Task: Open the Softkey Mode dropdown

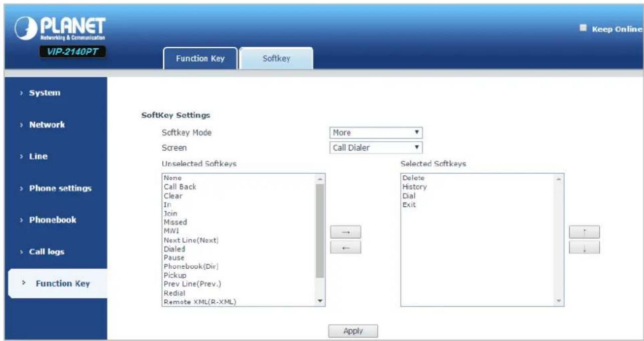Action: [x=376, y=133]
